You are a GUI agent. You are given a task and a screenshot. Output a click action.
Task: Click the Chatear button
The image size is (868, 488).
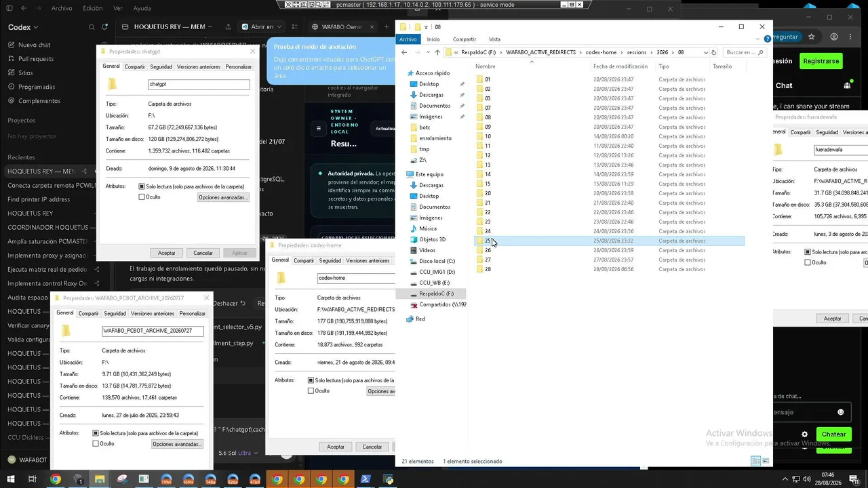(833, 434)
